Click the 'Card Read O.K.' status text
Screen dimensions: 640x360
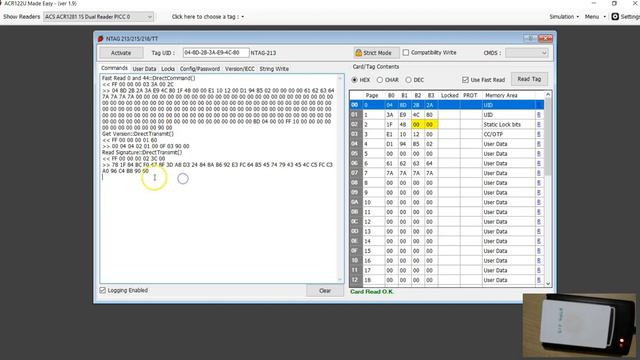pos(372,292)
